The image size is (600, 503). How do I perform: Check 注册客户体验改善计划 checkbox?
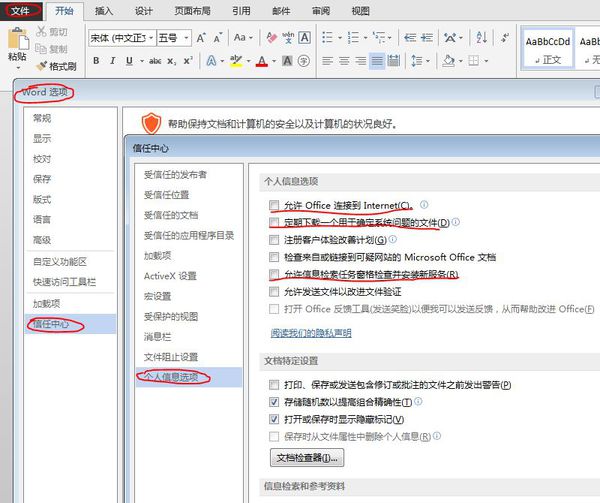[x=274, y=240]
